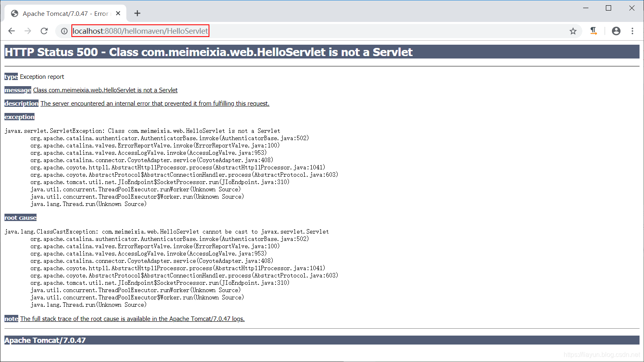Open the Chrome profile avatar
The image size is (644, 362).
(616, 31)
